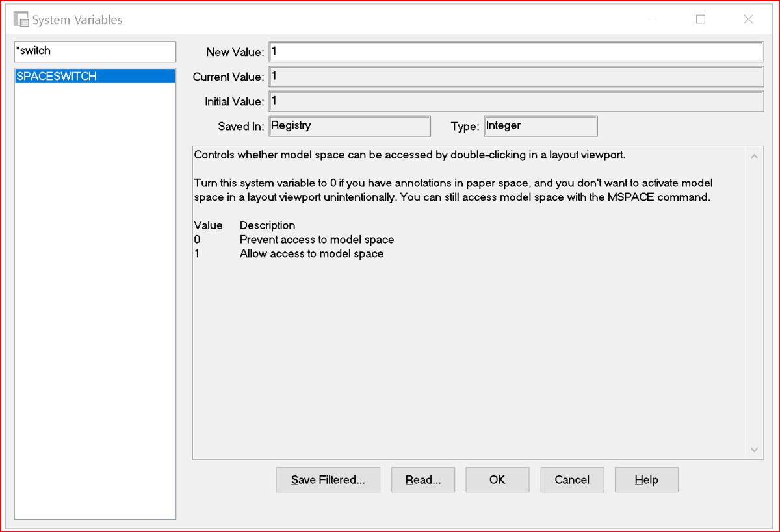Click the Current Value field

click(x=516, y=77)
